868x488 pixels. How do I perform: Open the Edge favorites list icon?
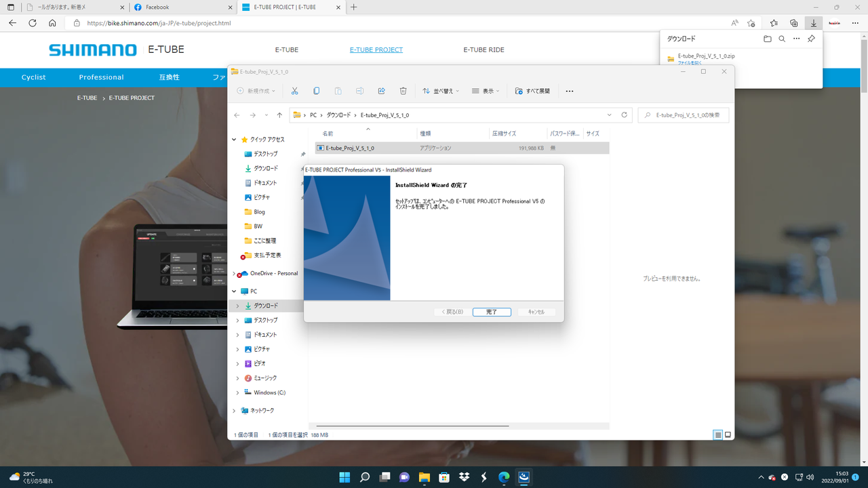click(774, 23)
